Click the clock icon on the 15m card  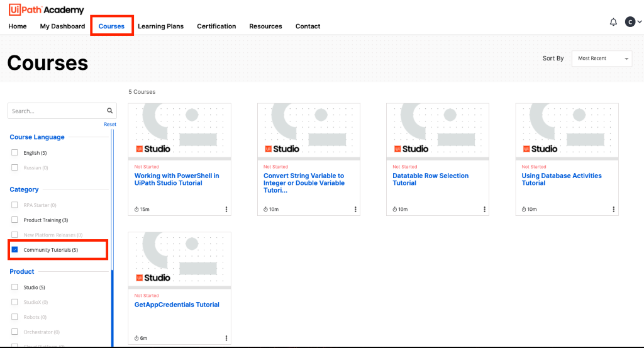pyautogui.click(x=136, y=209)
